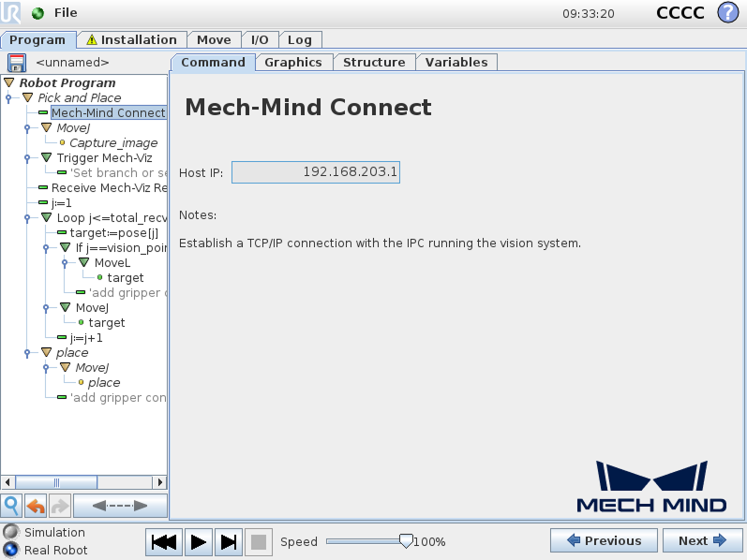Open the I/O tab

(x=260, y=40)
